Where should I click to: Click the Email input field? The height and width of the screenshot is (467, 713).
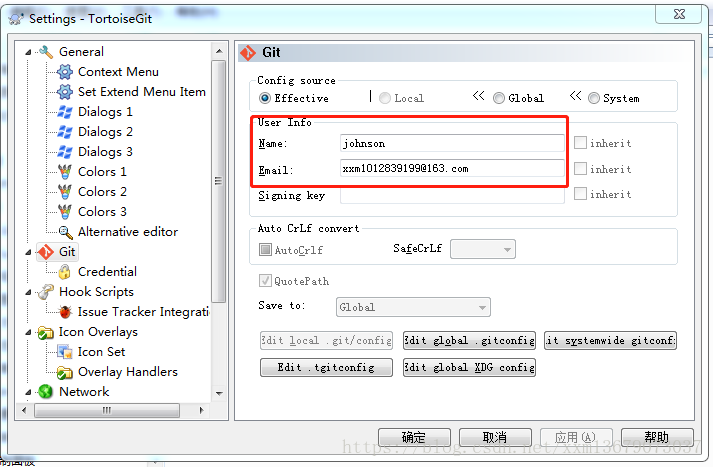tap(452, 168)
